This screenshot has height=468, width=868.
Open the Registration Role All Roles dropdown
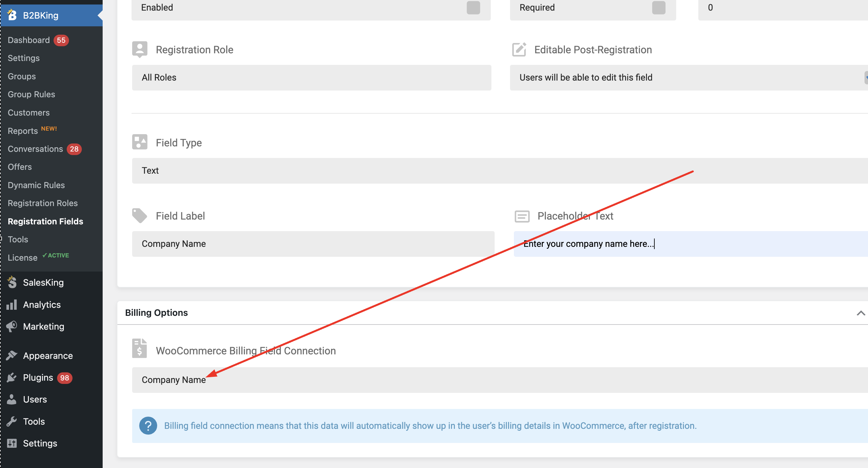click(x=311, y=78)
